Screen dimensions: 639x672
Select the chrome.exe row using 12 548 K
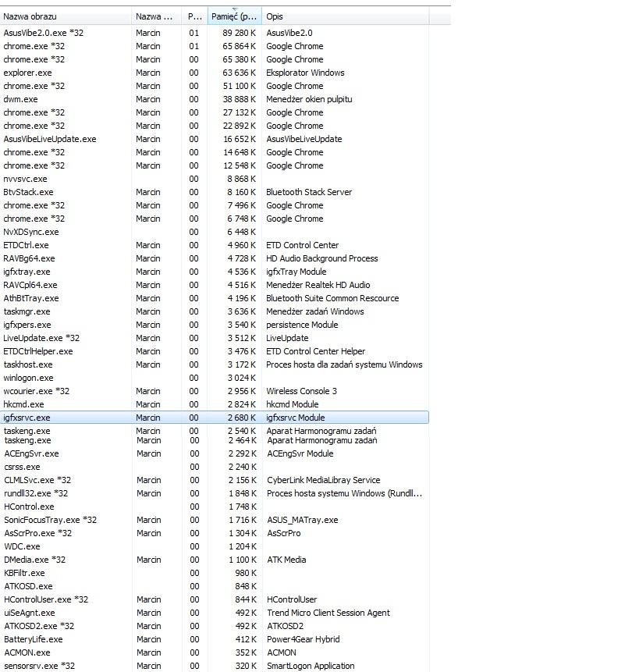coord(214,166)
